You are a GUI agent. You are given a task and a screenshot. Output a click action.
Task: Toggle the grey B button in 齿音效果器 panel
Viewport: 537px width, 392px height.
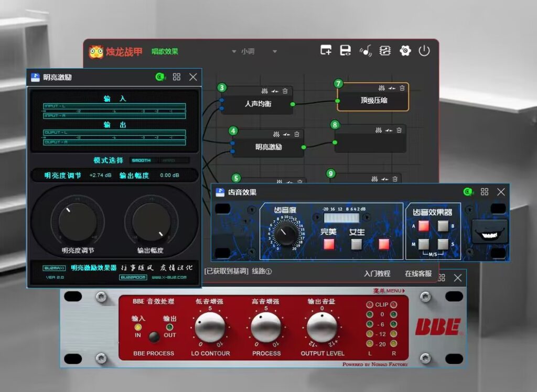pyautogui.click(x=443, y=226)
